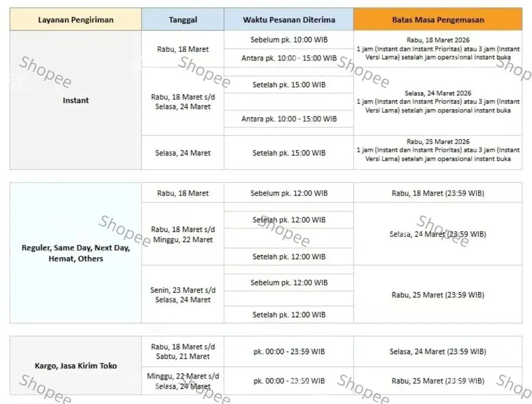Select 'Rabu, 18 Maret' in the Instant section
This screenshot has height=404, width=532.
pos(183,49)
